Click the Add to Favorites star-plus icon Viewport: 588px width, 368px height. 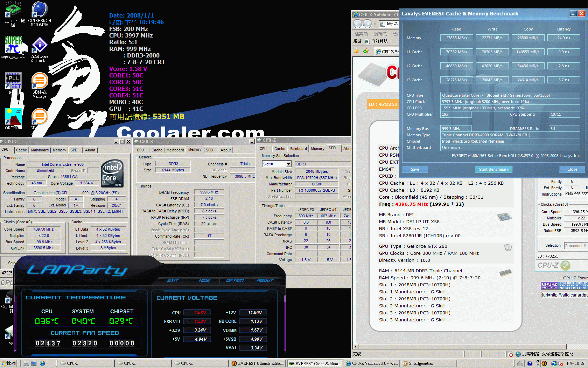(366, 51)
